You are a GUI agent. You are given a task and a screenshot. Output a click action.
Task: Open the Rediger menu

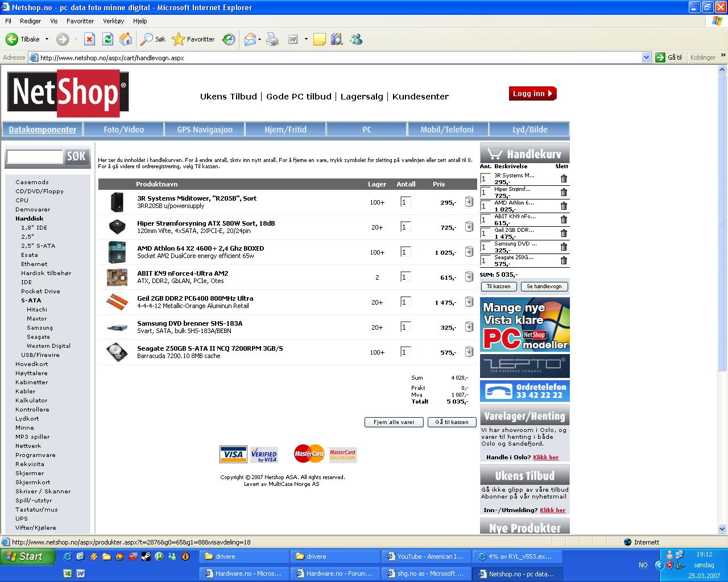tap(30, 21)
